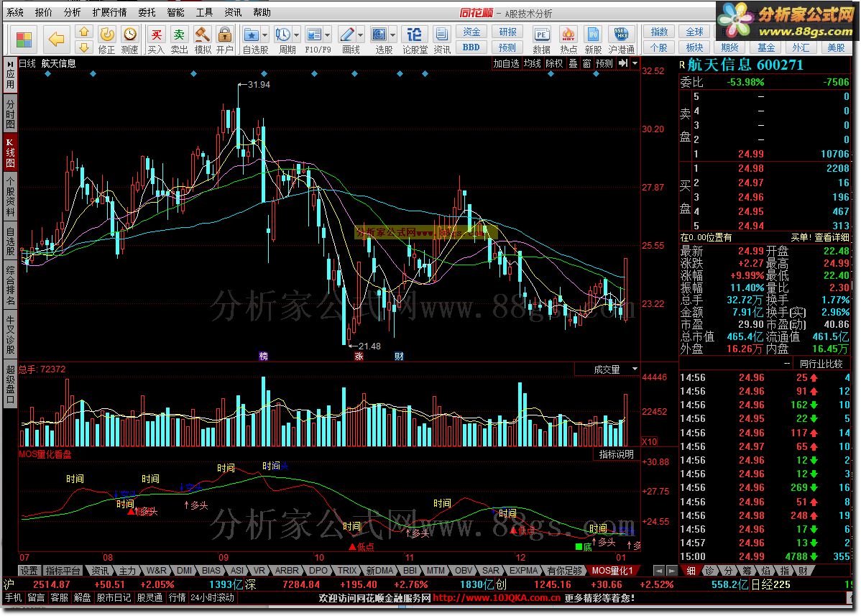The width and height of the screenshot is (861, 616).
Task: Open the 自选股 star folder icon
Action: 252,35
